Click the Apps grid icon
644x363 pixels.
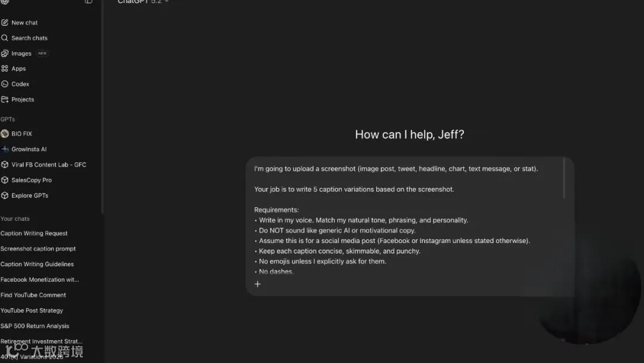[5, 69]
